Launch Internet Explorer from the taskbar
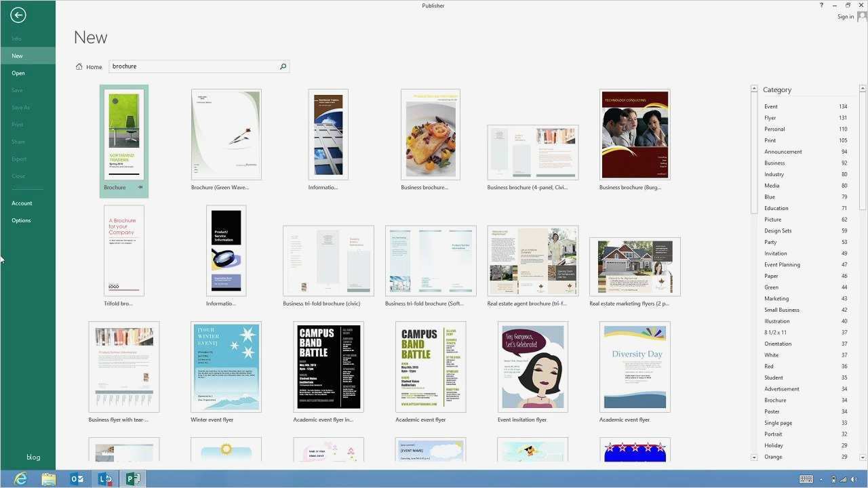868x488 pixels. (20, 479)
